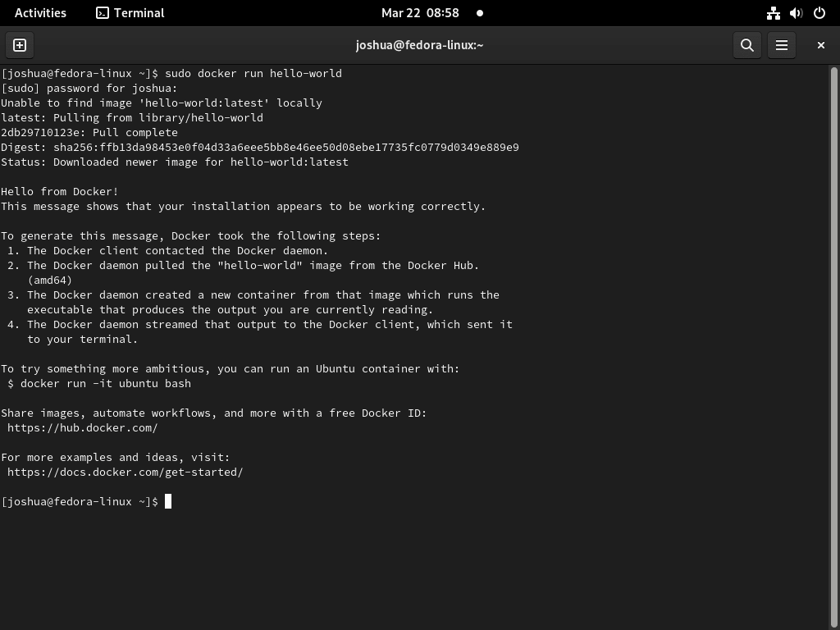Open a new terminal tab
This screenshot has width=840, height=630.
point(19,45)
